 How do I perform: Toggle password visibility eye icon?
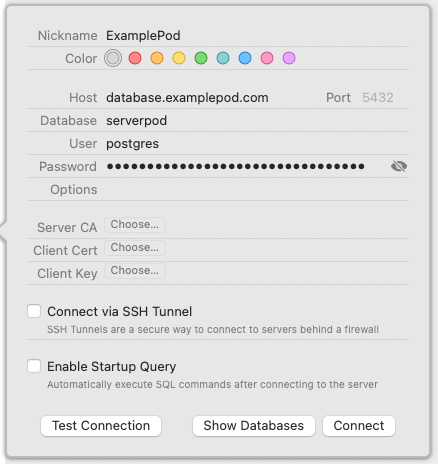[x=399, y=166]
